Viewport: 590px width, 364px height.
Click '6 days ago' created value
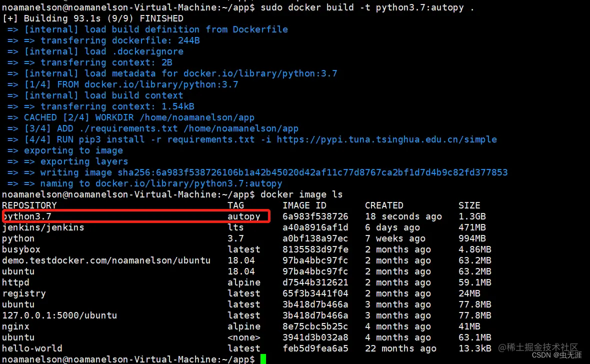392,227
